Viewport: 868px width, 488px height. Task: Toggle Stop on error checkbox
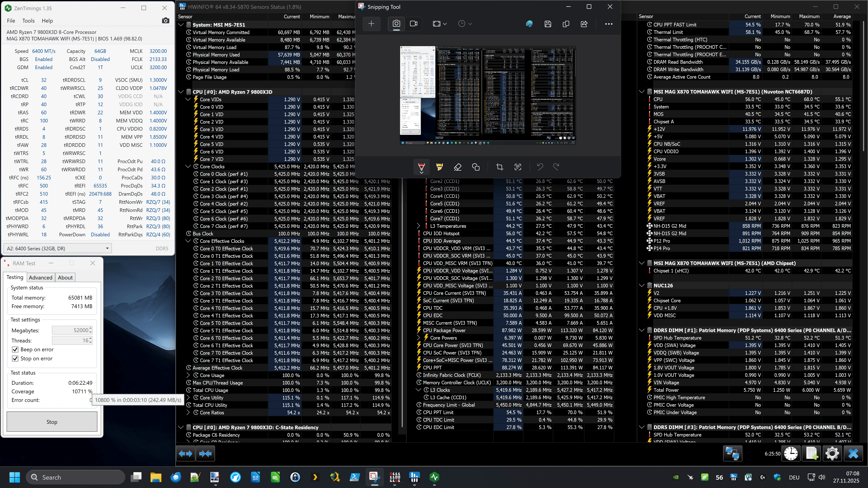[15, 358]
